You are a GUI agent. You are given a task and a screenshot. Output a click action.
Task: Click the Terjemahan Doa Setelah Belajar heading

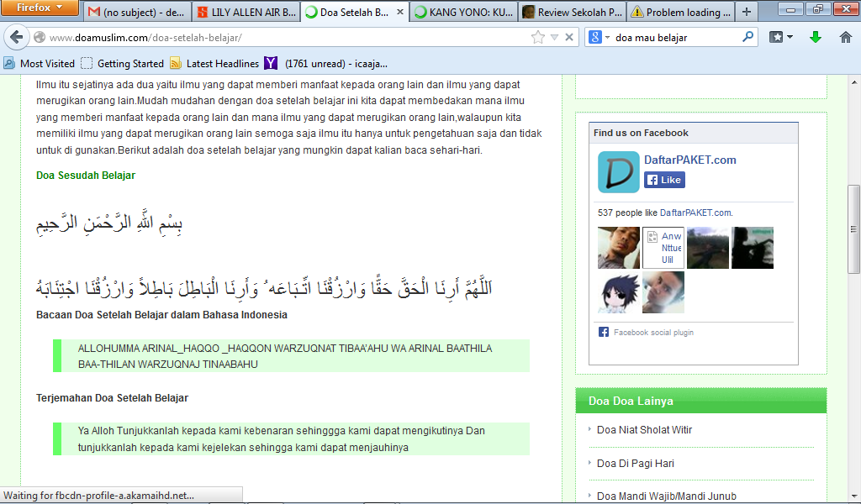(x=112, y=398)
